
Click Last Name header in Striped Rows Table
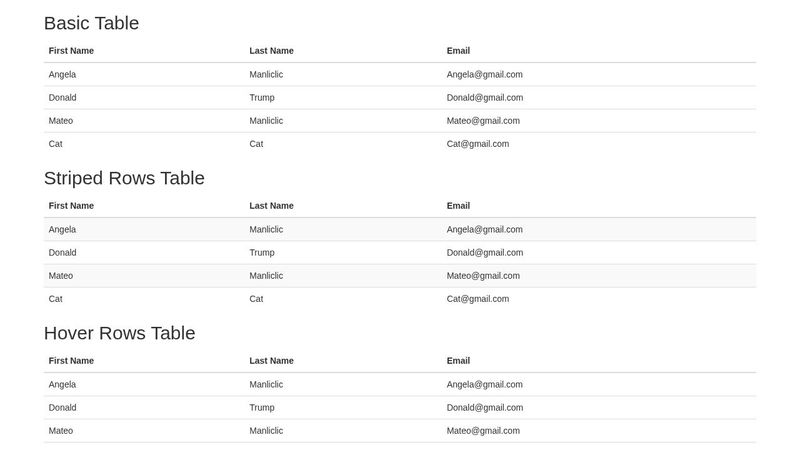pos(271,206)
